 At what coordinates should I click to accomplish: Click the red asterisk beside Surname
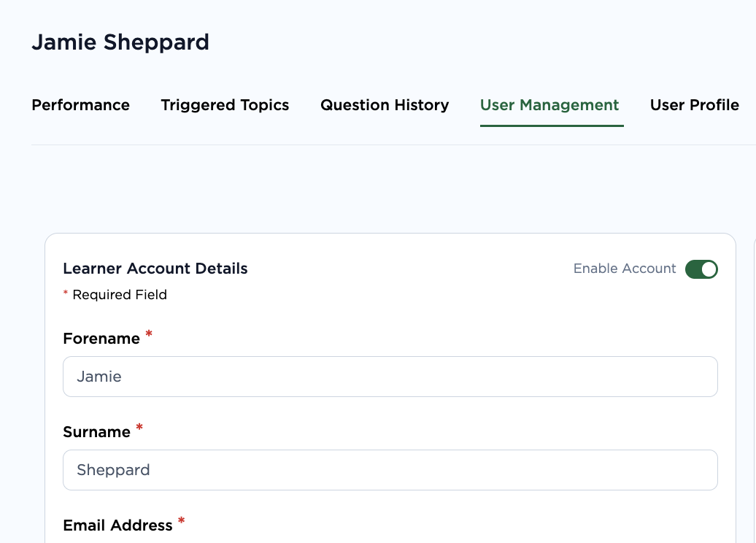139,428
